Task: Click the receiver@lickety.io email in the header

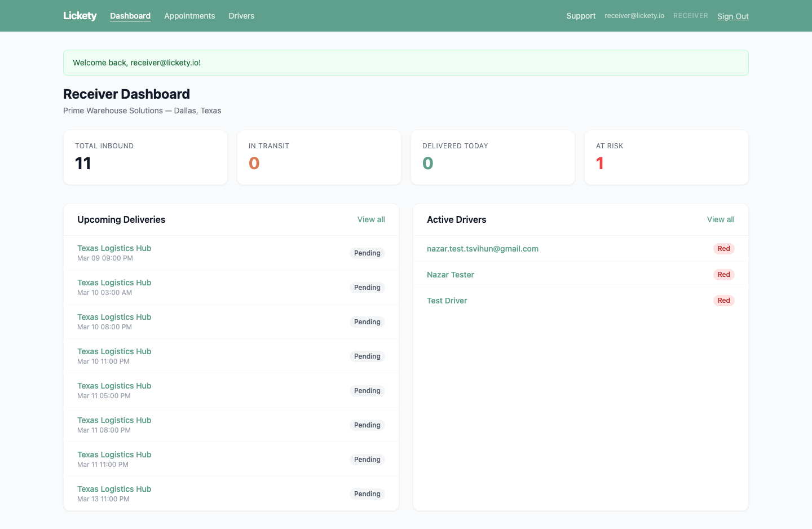Action: 634,16
